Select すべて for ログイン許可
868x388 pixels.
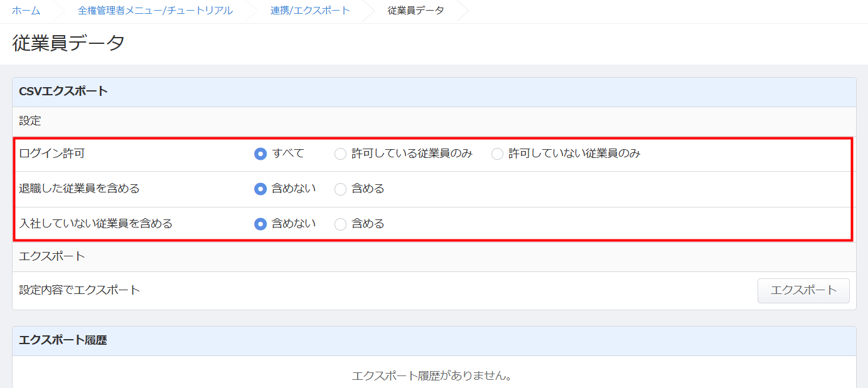coord(260,154)
